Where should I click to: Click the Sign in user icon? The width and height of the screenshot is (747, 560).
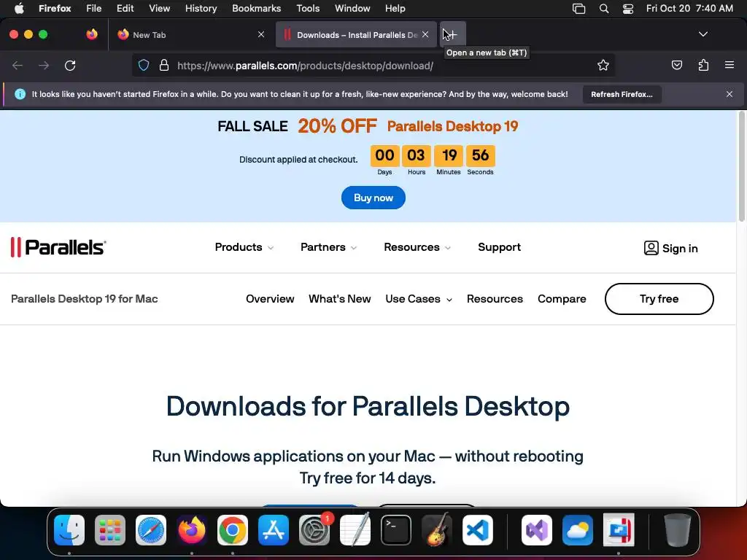651,248
